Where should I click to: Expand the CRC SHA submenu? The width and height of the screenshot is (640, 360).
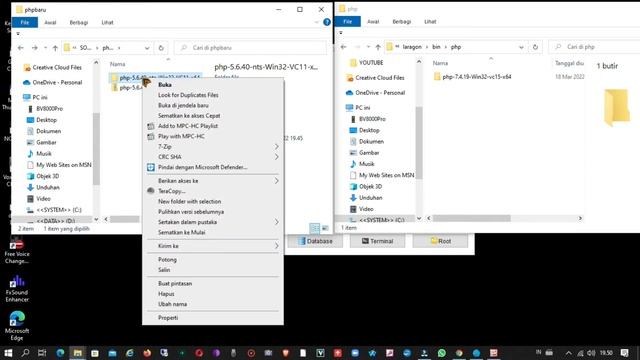(213, 157)
